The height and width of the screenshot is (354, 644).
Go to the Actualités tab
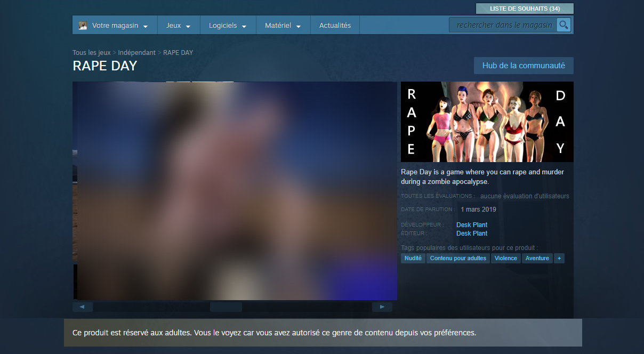click(335, 26)
